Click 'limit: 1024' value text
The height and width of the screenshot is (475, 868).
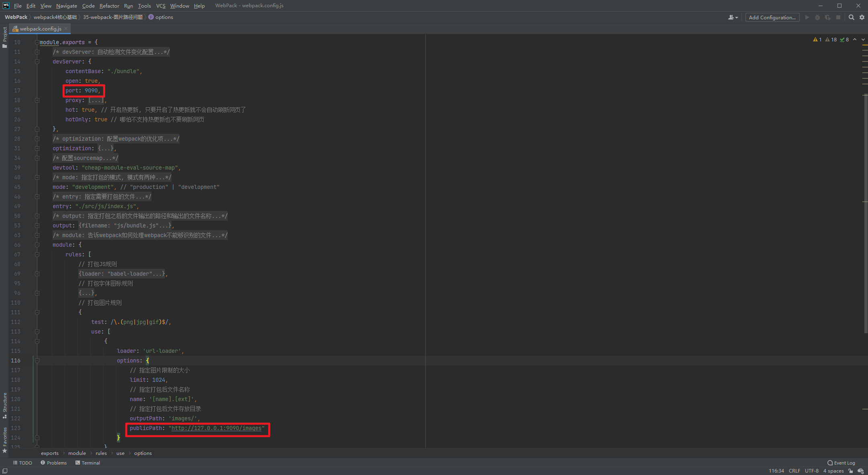pos(149,380)
